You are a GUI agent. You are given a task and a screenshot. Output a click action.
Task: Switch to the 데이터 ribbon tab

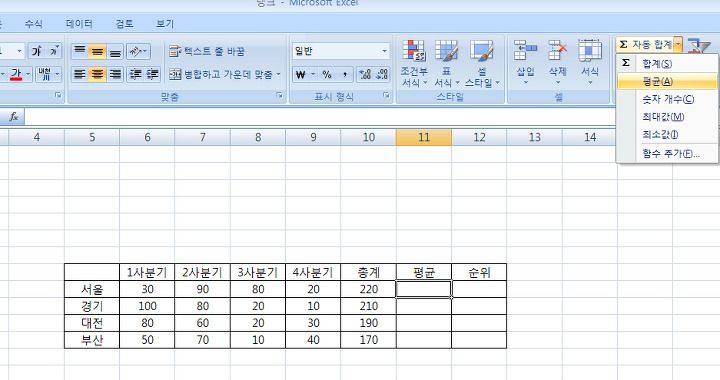point(79,24)
